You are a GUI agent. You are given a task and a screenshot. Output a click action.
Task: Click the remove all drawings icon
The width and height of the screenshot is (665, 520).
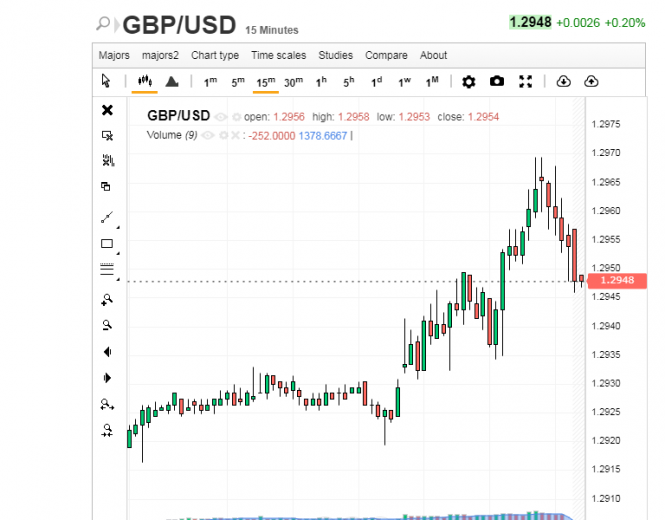click(108, 160)
